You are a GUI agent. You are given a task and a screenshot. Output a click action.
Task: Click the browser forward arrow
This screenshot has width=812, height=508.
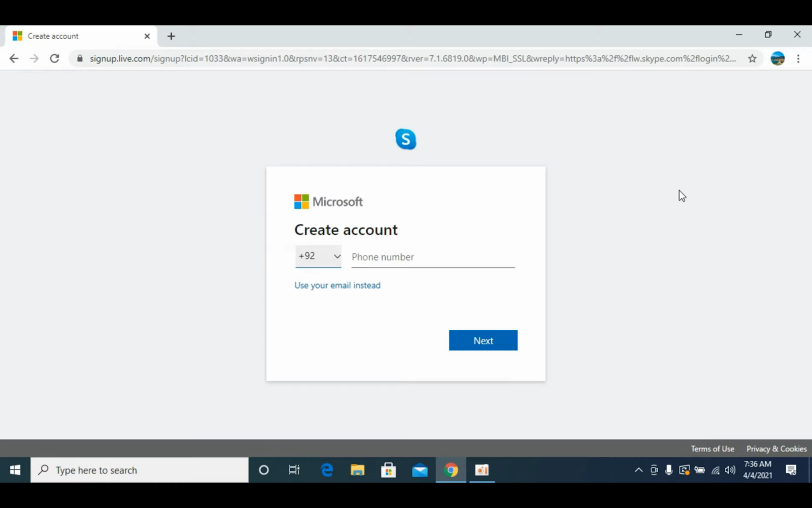point(34,58)
